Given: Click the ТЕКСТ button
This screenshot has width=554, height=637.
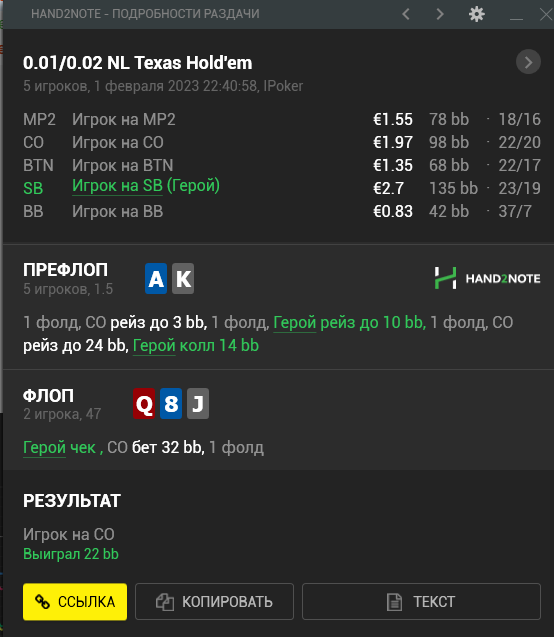Looking at the screenshot, I should 421,602.
